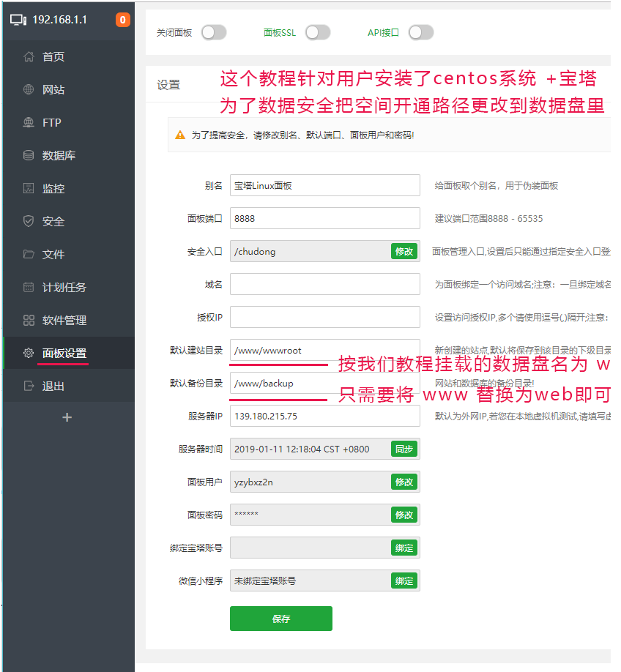Click the shield icon for 安全
Image resolution: width=621 pixels, height=672 pixels.
click(x=29, y=221)
